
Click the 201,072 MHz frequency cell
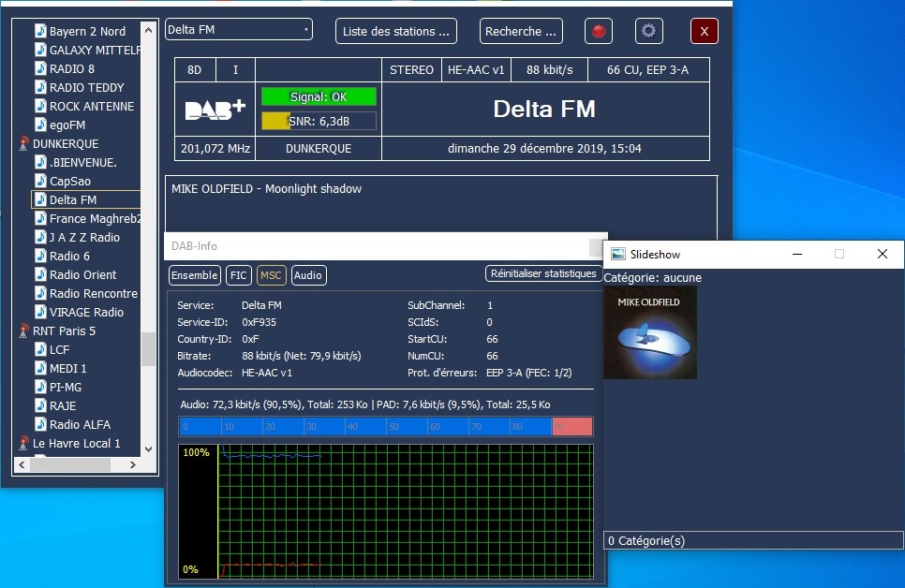pos(215,148)
